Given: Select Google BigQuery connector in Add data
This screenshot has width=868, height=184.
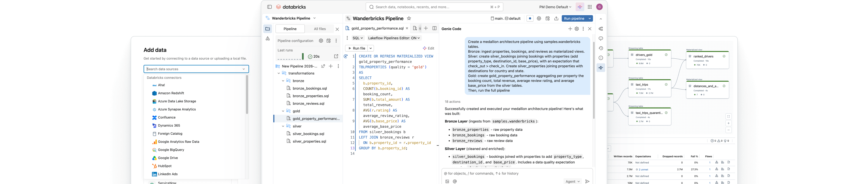Looking at the screenshot, I should point(171,150).
